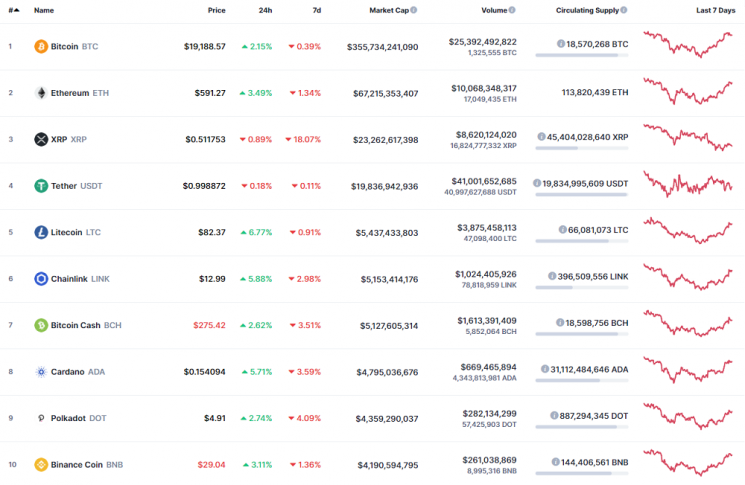The width and height of the screenshot is (745, 485).
Task: Click Cardano circulating supply progress bar
Action: coord(582,380)
